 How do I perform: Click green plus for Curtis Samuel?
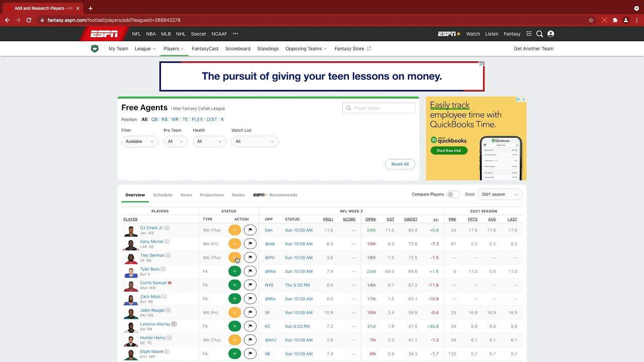[x=234, y=285]
